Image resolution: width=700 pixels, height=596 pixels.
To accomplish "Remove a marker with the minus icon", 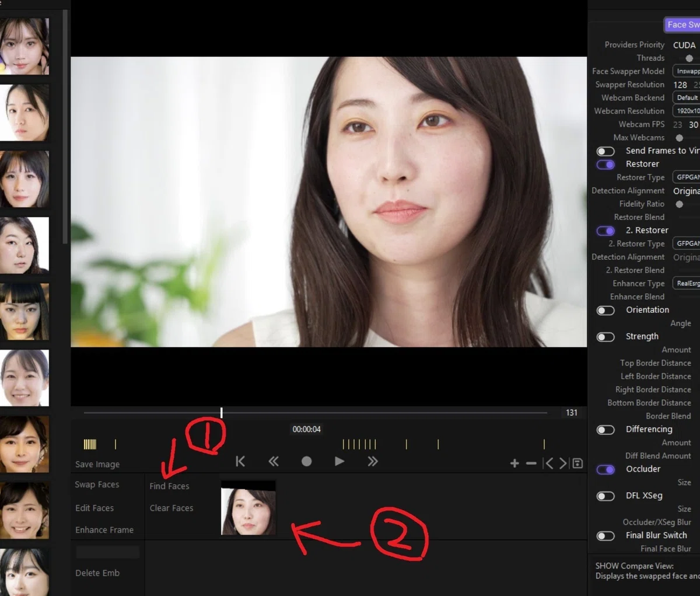I will (x=531, y=463).
